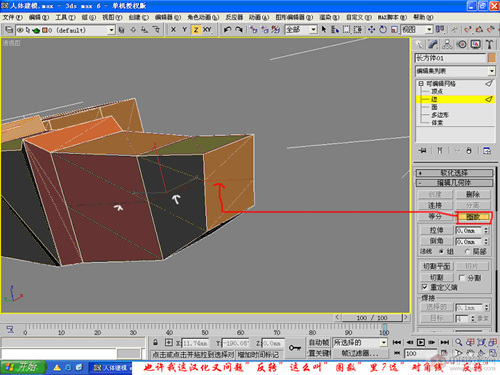Image resolution: width=500 pixels, height=375 pixels.
Task: Select the Select Object arrow tool
Action: click(x=324, y=30)
